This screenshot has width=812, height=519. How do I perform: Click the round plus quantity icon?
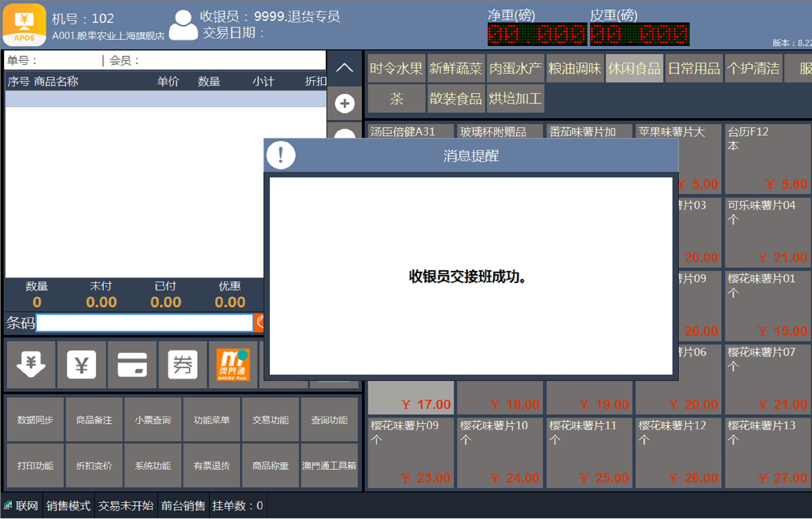[345, 103]
